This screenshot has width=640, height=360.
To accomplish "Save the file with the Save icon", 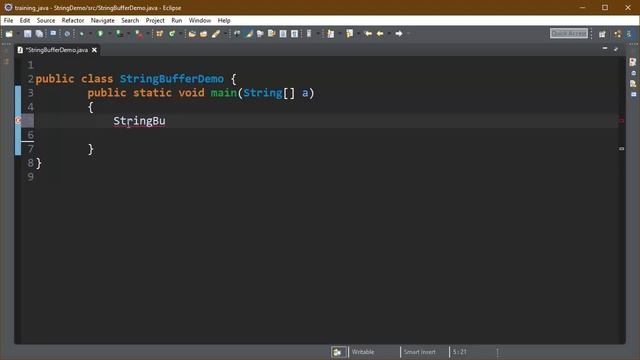I will [x=27, y=34].
